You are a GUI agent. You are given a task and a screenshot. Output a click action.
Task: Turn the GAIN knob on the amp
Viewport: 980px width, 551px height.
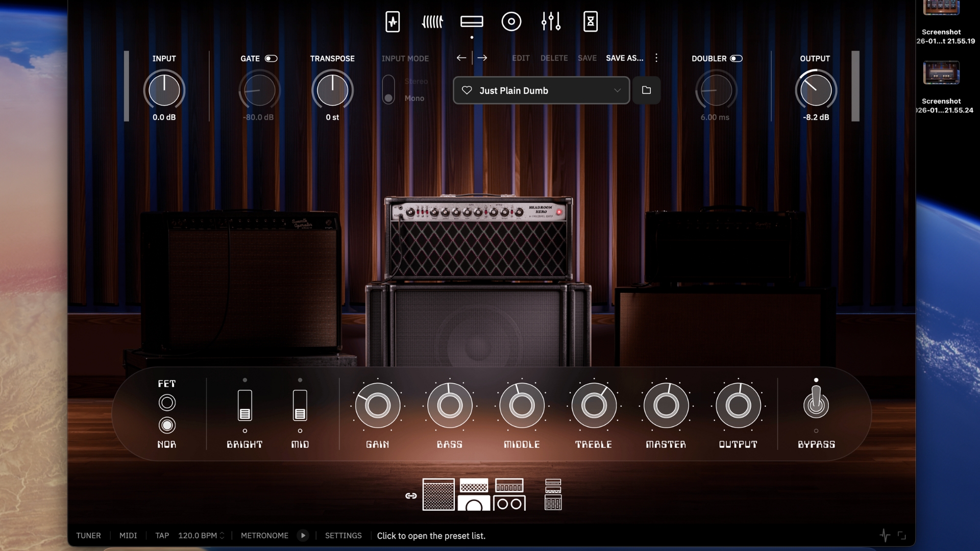(x=377, y=405)
